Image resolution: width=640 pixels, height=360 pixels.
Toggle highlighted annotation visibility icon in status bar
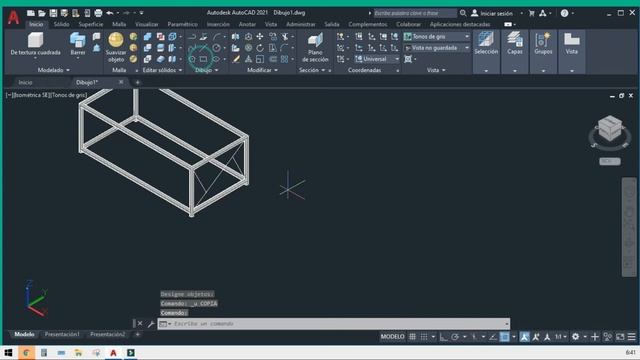(x=524, y=337)
